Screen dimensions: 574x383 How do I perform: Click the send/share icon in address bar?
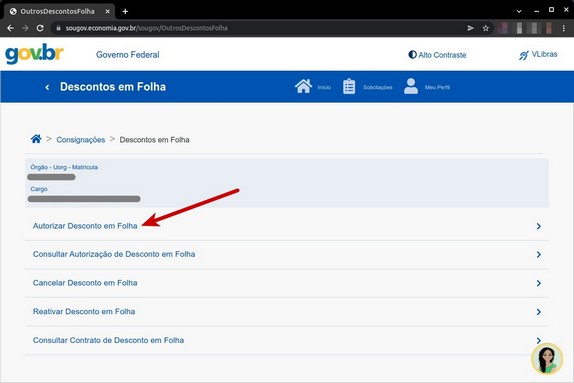pyautogui.click(x=470, y=28)
